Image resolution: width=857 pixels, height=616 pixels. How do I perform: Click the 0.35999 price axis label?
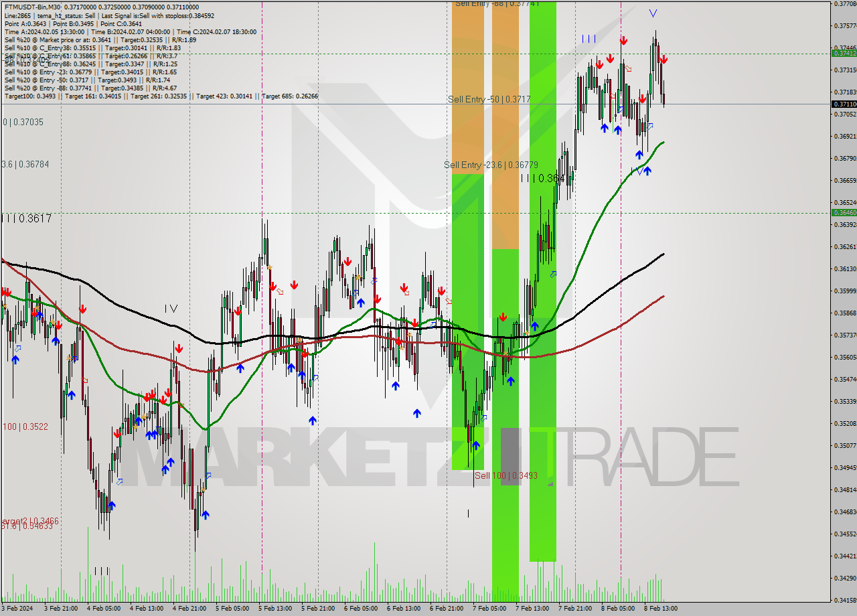[x=846, y=291]
